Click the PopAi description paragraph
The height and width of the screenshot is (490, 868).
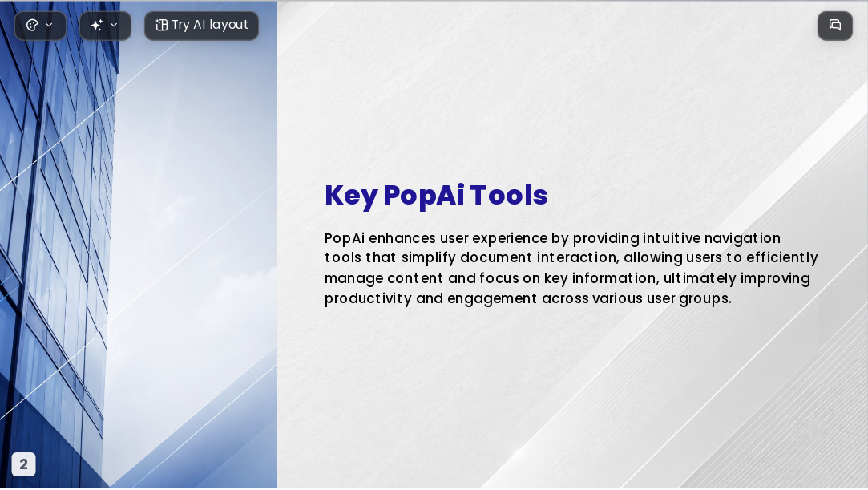571,269
